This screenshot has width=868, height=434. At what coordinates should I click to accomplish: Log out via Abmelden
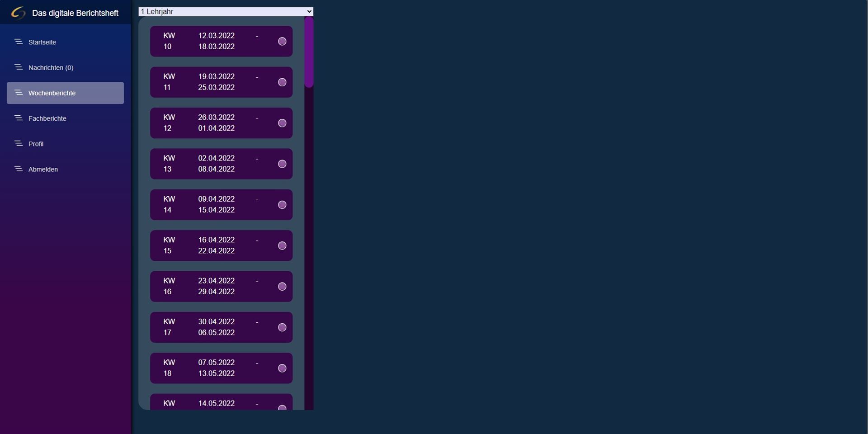click(65, 169)
